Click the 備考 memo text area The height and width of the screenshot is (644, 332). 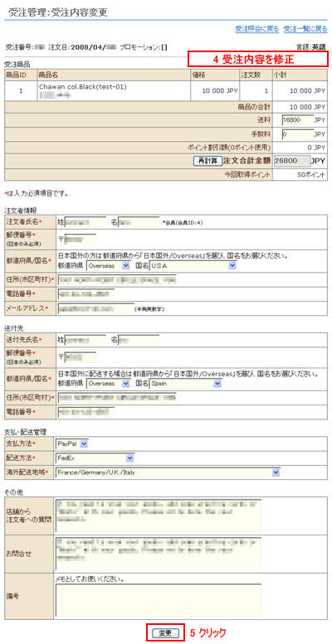[158, 599]
